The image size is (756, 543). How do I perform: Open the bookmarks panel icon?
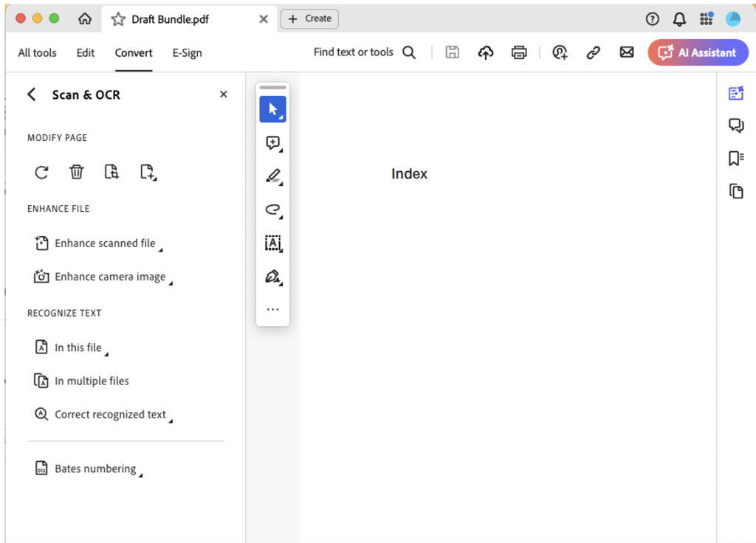[735, 159]
